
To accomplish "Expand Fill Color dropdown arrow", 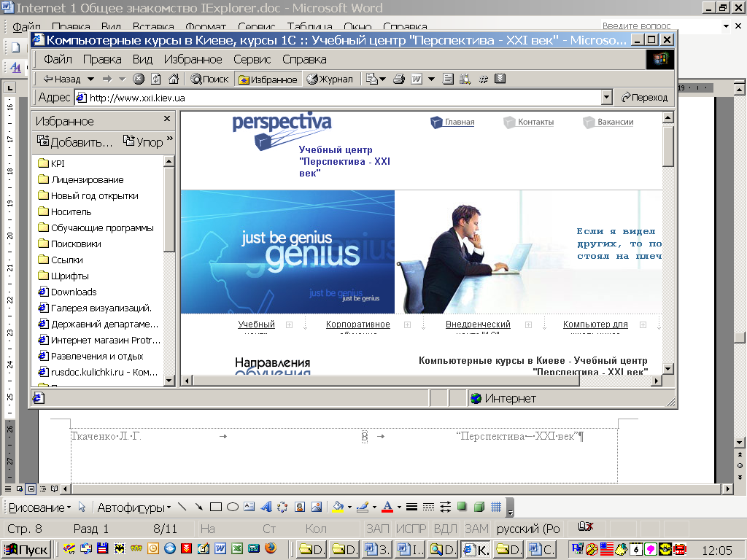I will pos(349,507).
